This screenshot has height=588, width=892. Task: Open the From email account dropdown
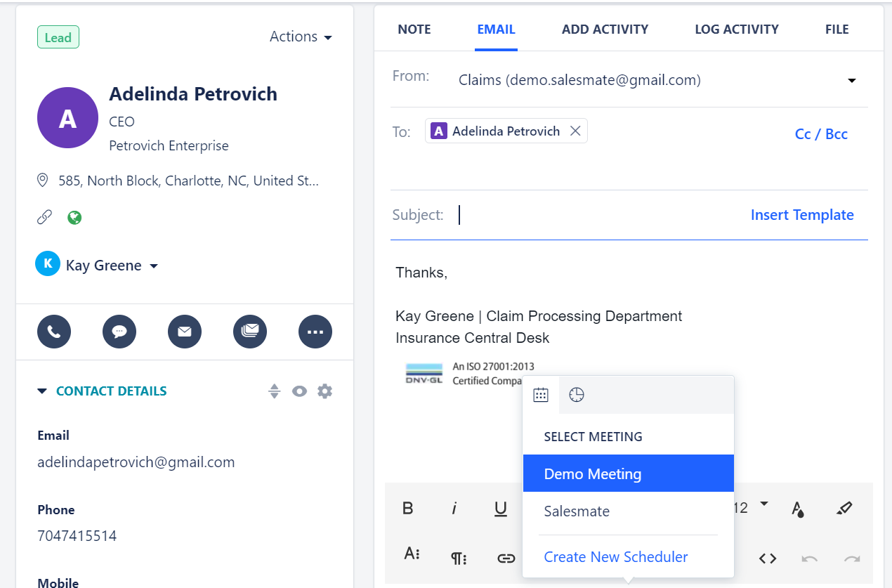(852, 81)
